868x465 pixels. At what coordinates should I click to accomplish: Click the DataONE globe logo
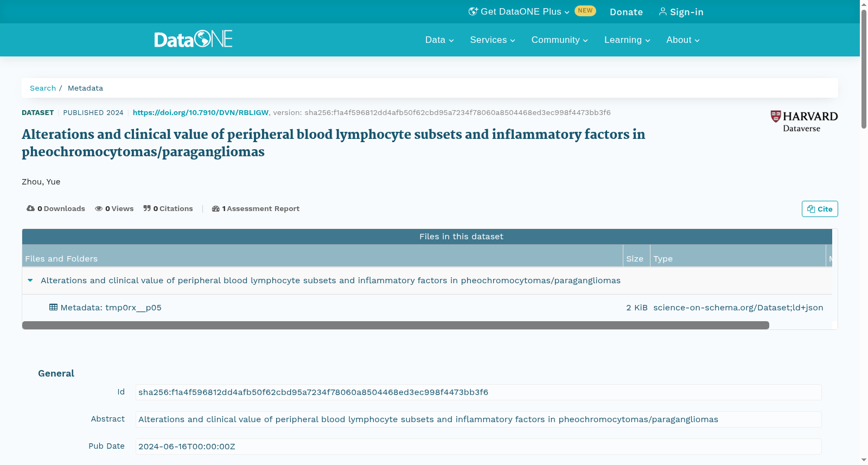tap(193, 39)
